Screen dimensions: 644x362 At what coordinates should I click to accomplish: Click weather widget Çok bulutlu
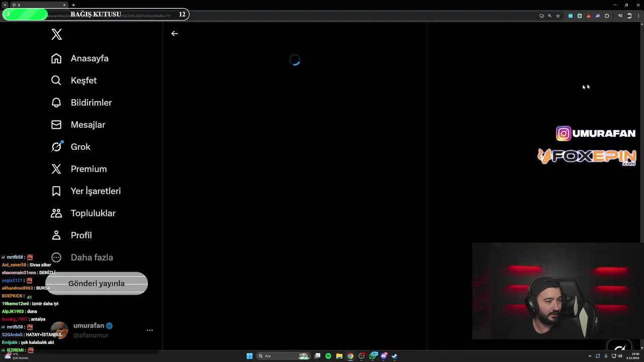coord(16,356)
